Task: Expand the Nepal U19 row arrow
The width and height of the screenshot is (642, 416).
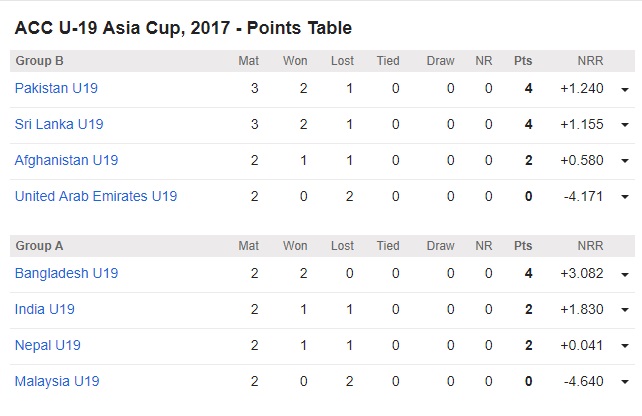Action: pos(625,346)
